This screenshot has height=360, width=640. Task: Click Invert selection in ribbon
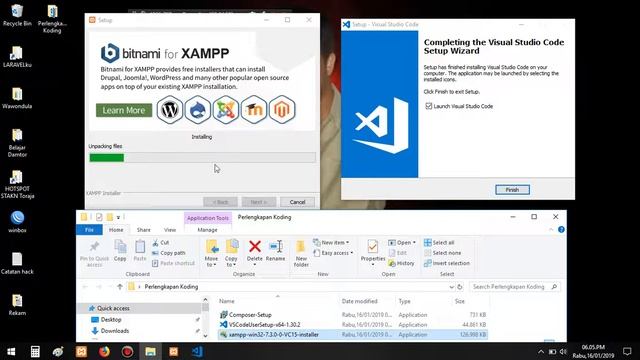(x=447, y=263)
